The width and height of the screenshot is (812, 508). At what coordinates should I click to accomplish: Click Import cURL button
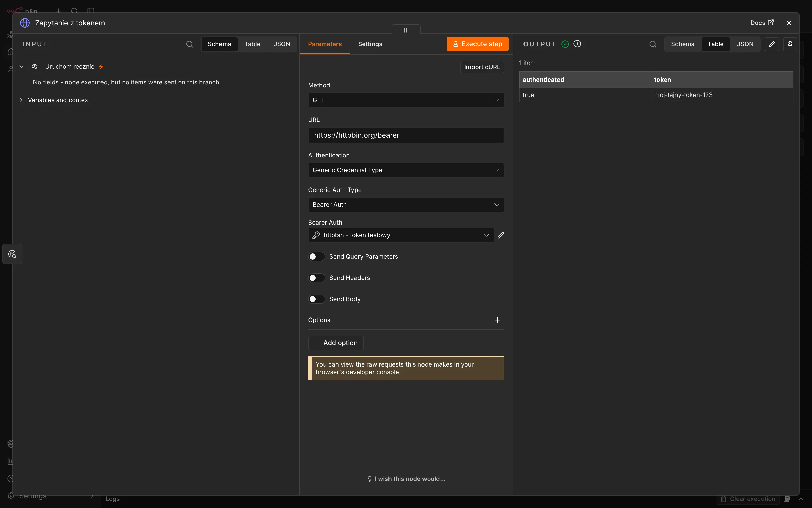tap(482, 67)
